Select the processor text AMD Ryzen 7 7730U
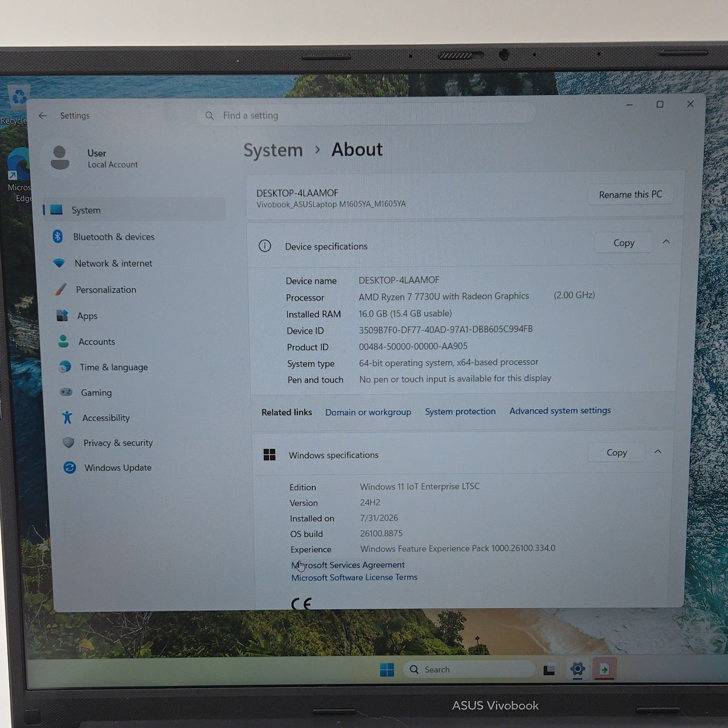Viewport: 728px width, 728px height. click(443, 296)
